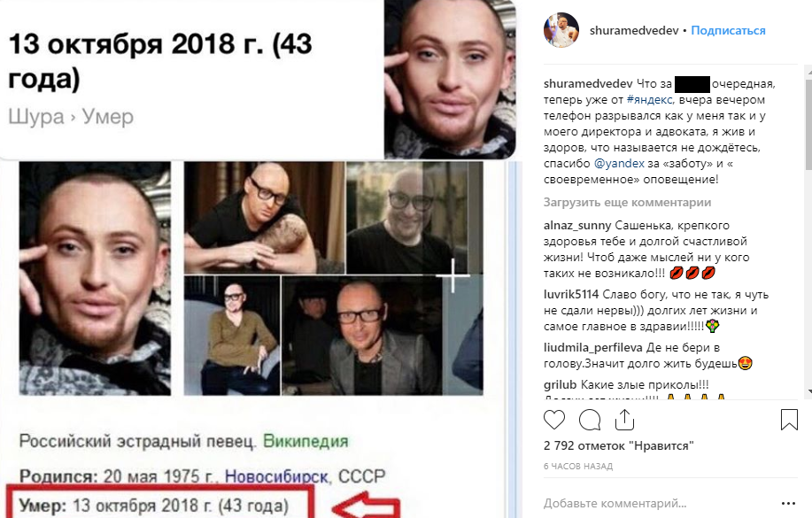Image resolution: width=812 pixels, height=518 pixels.
Task: Click the Подписаться follow link
Action: 728,31
